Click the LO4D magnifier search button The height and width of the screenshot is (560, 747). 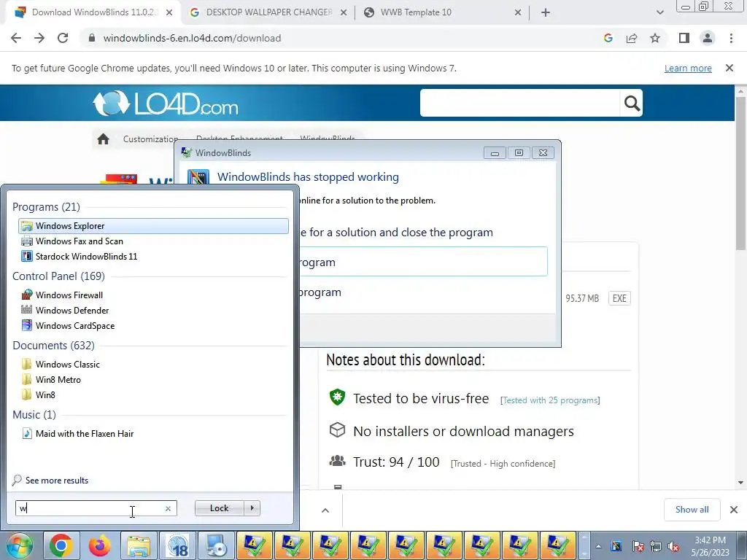coord(632,103)
